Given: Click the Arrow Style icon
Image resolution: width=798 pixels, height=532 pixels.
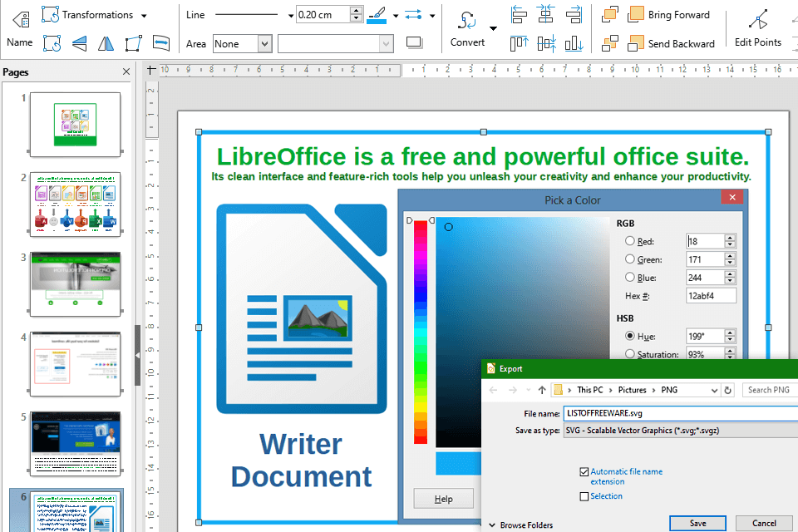Looking at the screenshot, I should pos(413,15).
